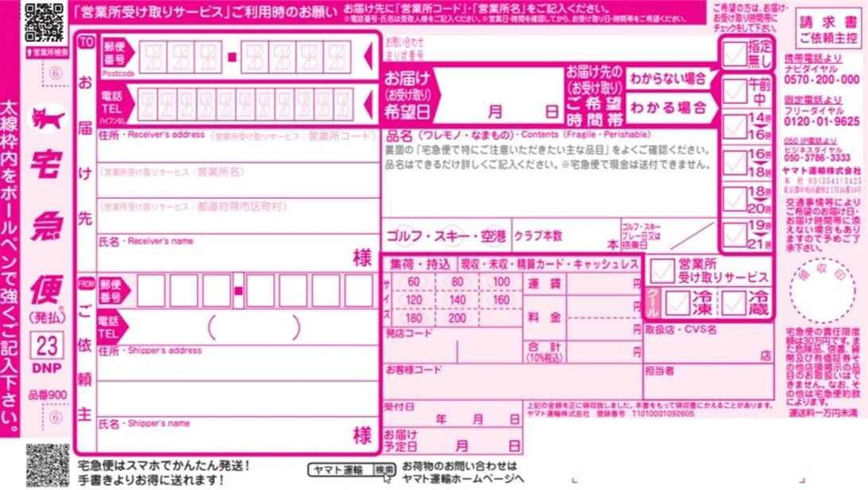Tick the 営業所受け取りサービス checkbox

click(662, 271)
